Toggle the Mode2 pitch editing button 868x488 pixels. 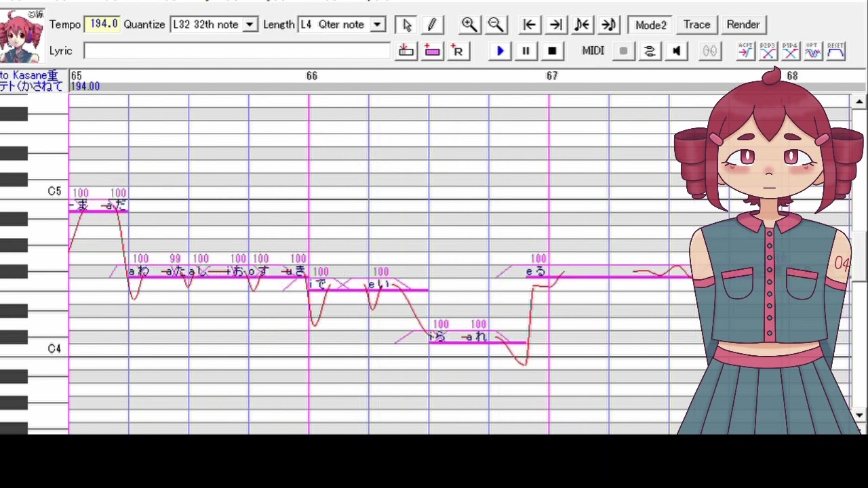pyautogui.click(x=650, y=24)
